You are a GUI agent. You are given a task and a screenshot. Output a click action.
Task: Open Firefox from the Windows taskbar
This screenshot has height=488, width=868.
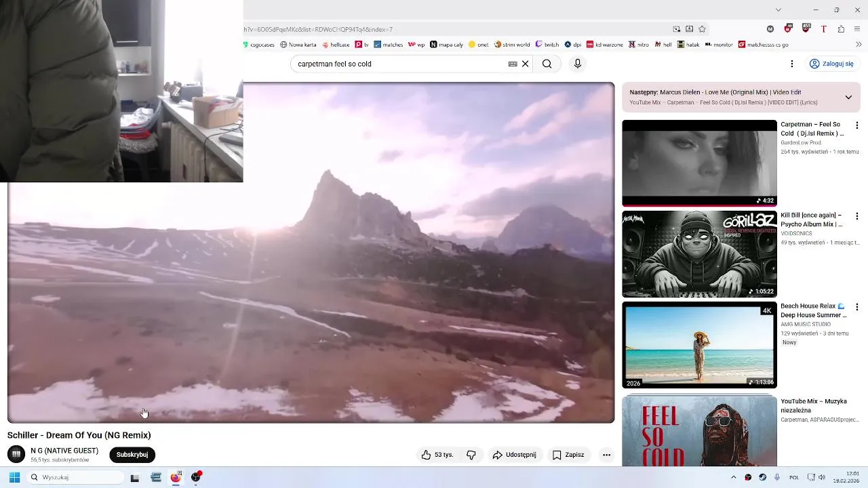(x=176, y=477)
